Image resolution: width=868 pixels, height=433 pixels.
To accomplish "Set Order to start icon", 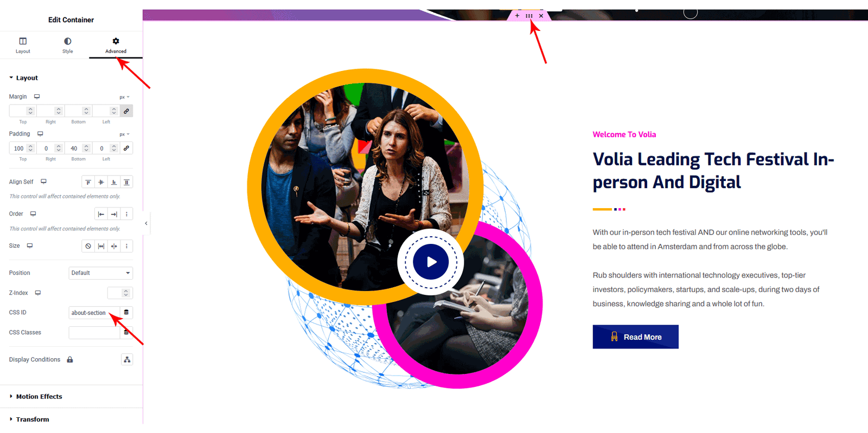I will coord(101,214).
